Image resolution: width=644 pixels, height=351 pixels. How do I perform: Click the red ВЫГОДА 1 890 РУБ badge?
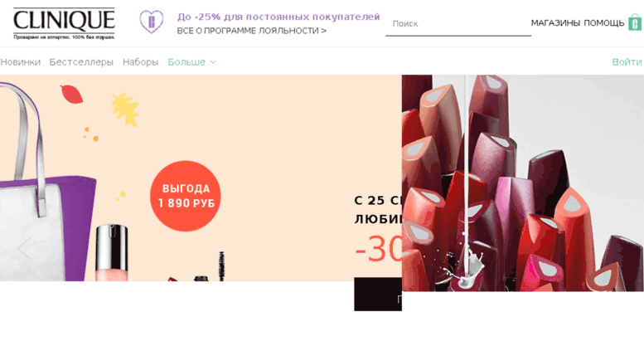click(185, 196)
